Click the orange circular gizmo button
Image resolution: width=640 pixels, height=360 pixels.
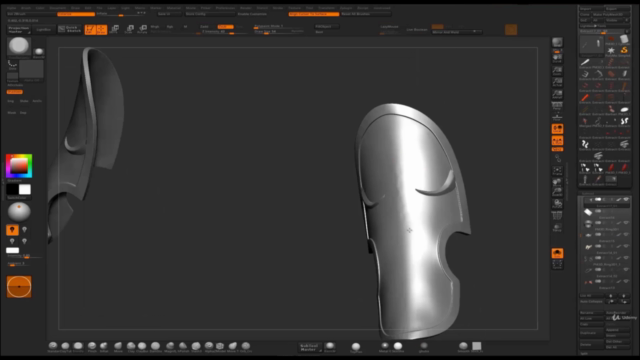coord(19,287)
